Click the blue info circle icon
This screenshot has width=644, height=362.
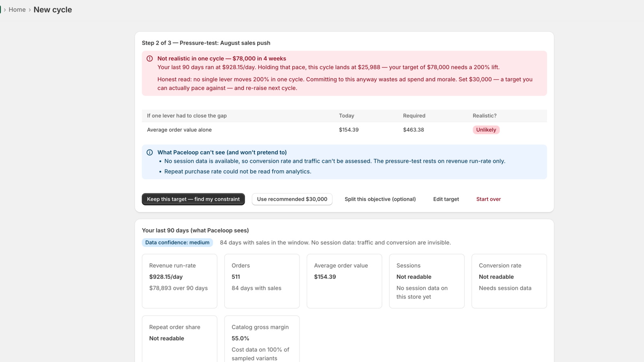(x=150, y=152)
